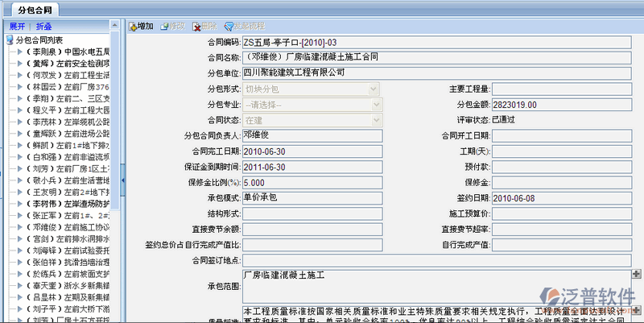Click the 发起流程 start workflow icon
The width and height of the screenshot is (644, 323).
point(229,27)
